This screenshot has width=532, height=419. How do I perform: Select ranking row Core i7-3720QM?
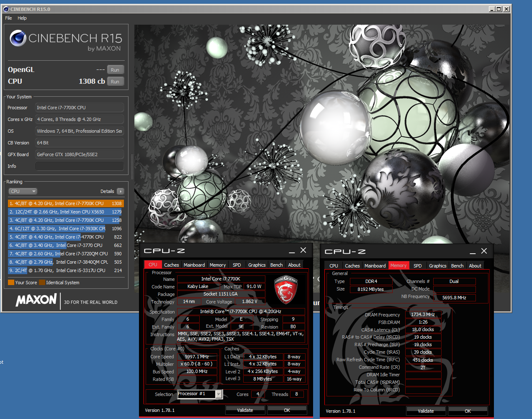click(66, 254)
